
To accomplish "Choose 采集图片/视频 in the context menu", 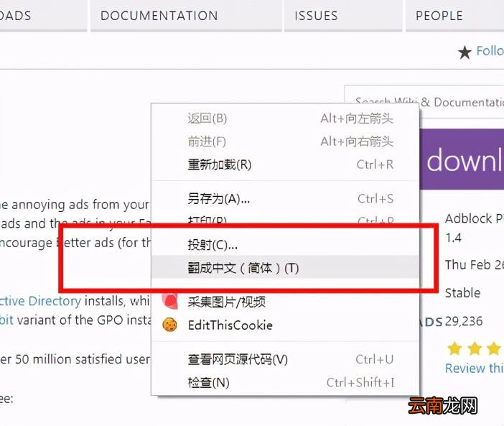I will (286, 302).
